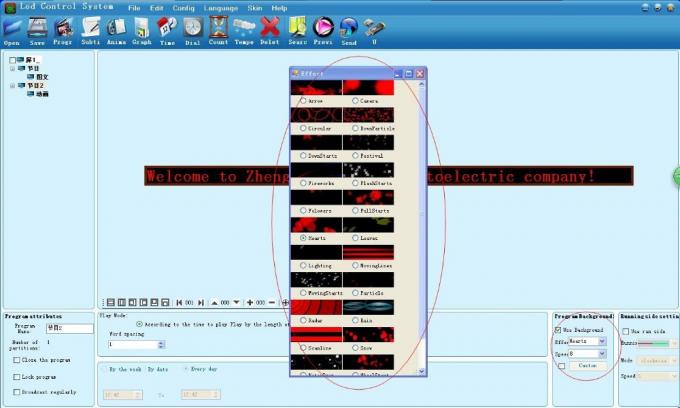Toggle the Broadcast regularly checkbox

16,392
